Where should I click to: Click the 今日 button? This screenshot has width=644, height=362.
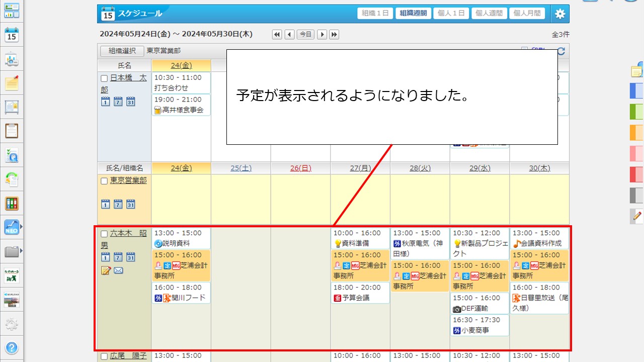point(305,34)
